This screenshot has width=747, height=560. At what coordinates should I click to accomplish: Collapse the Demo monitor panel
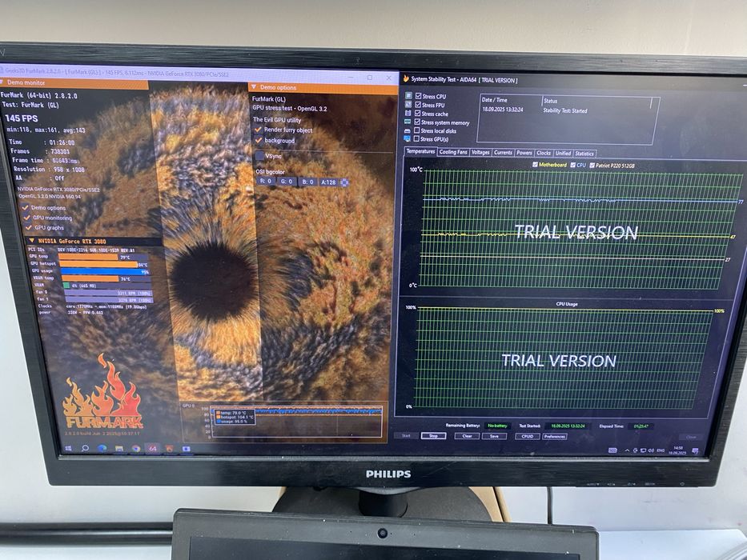[2, 82]
